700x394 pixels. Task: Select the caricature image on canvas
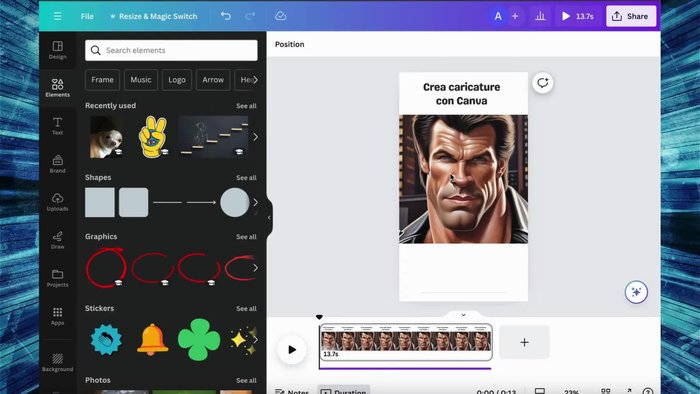pos(463,179)
